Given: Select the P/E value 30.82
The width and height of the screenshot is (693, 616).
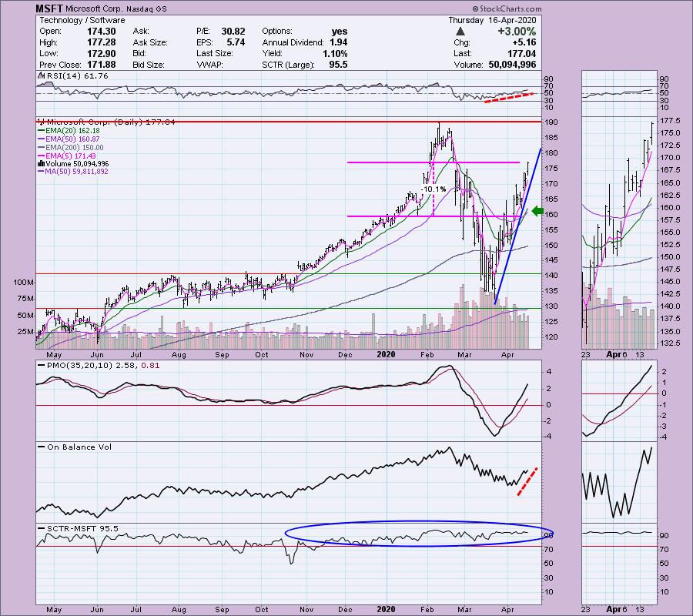Looking at the screenshot, I should [233, 32].
